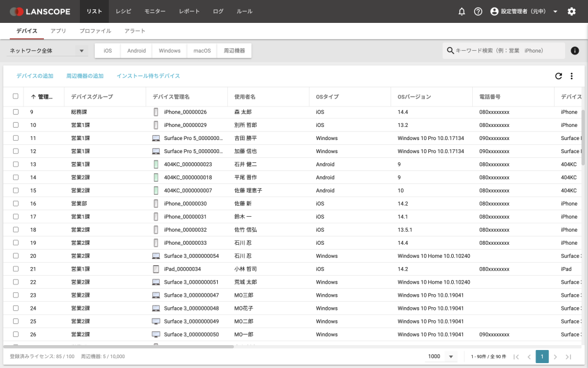Click the refresh list icon
The image size is (588, 368).
tap(558, 76)
